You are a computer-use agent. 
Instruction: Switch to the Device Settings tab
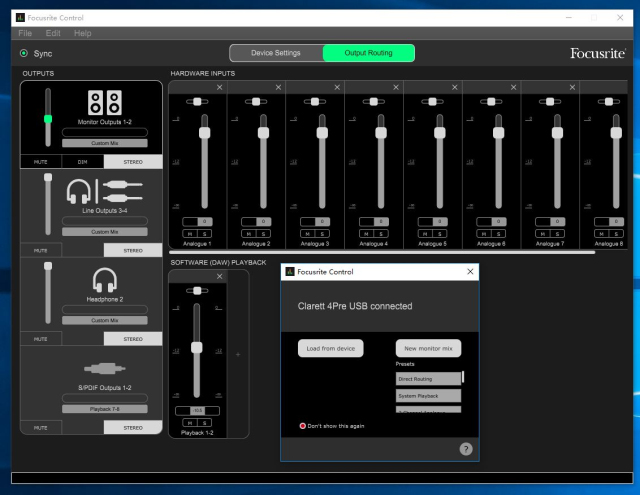(275, 53)
